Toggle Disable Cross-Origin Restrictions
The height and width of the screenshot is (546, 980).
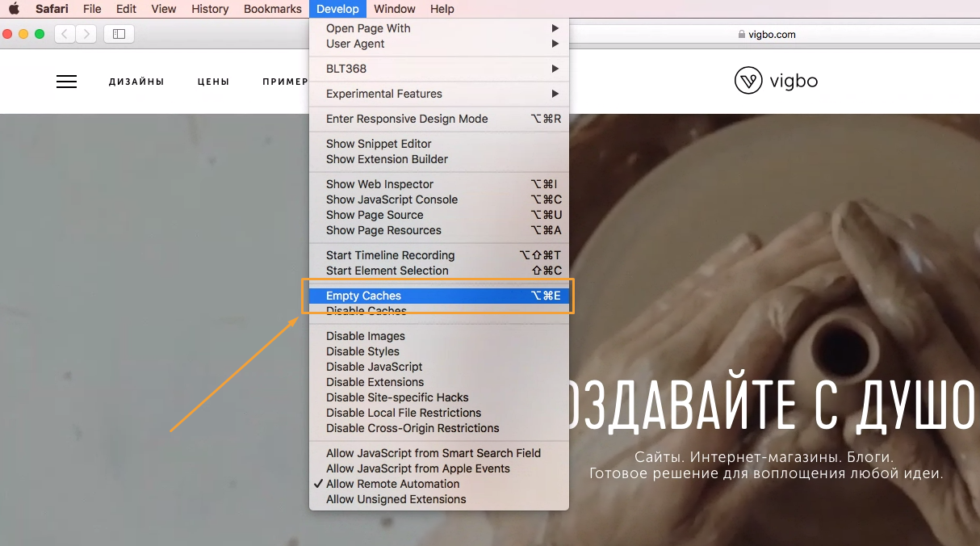(439, 428)
